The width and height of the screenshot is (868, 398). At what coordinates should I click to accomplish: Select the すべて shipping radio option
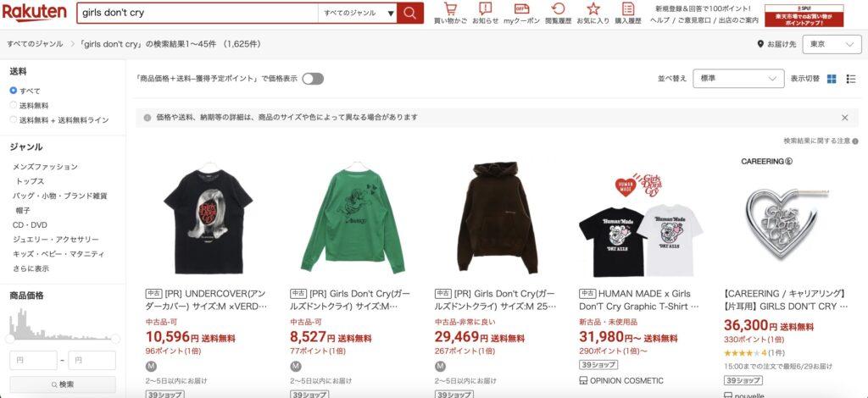pyautogui.click(x=14, y=91)
